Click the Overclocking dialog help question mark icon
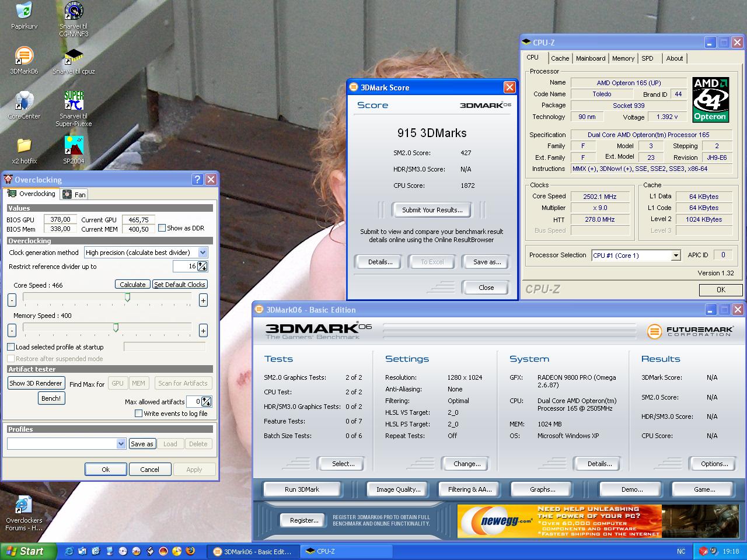 (197, 180)
